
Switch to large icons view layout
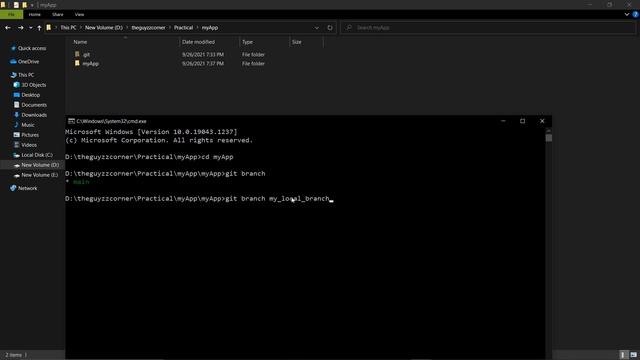[633, 355]
